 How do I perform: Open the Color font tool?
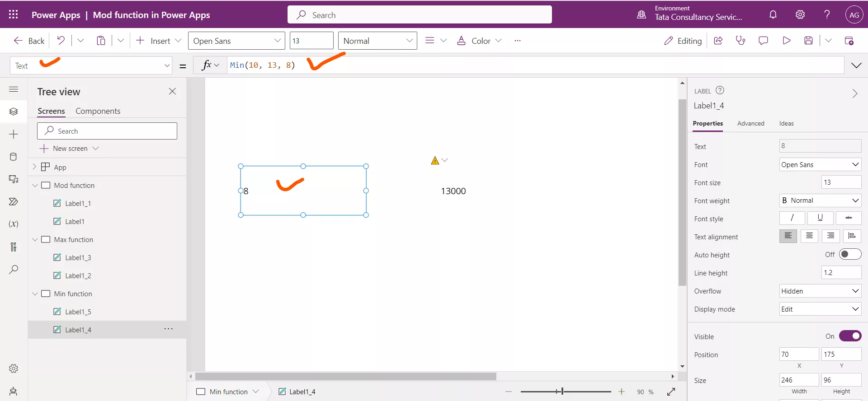click(480, 41)
